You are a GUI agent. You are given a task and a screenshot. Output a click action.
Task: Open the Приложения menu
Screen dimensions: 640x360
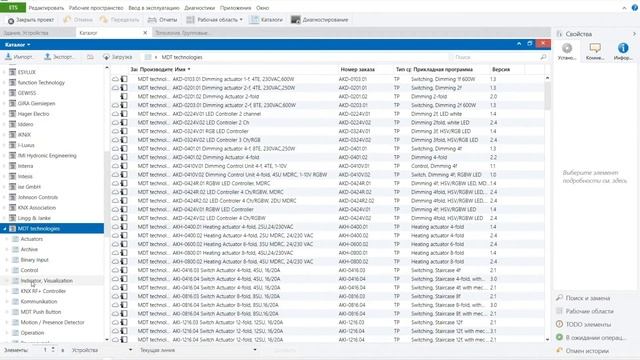tap(236, 8)
